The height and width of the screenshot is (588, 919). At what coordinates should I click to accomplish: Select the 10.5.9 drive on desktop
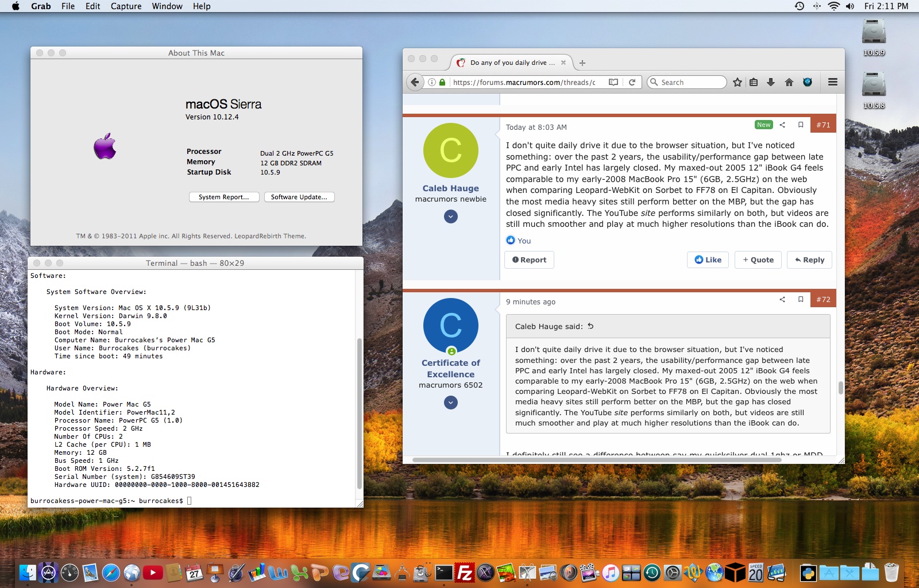(874, 37)
